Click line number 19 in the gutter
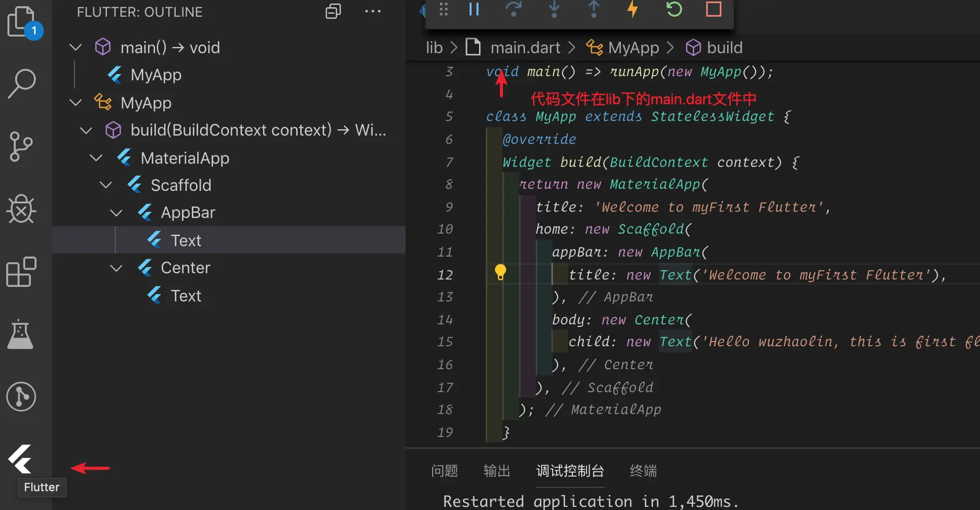 pyautogui.click(x=445, y=432)
